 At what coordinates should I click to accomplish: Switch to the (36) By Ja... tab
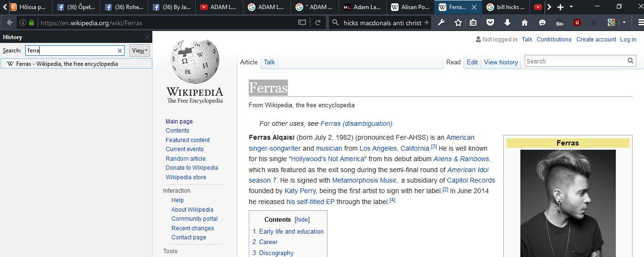[x=172, y=7]
